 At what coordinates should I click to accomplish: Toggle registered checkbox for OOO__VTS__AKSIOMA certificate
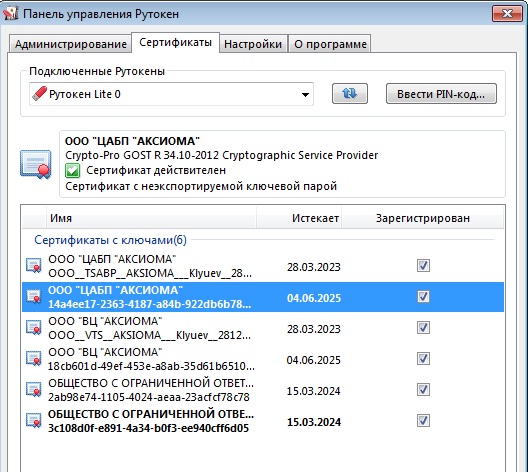(423, 328)
